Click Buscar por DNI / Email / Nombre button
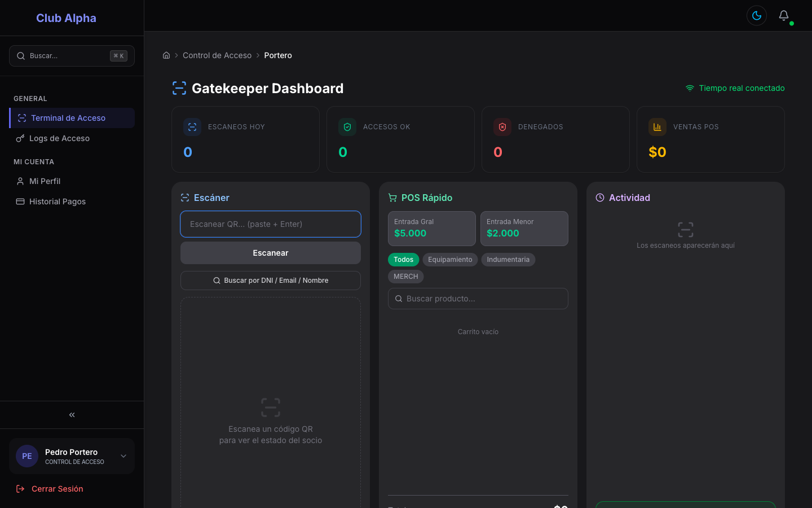Viewport: 812px width, 508px height. pyautogui.click(x=271, y=281)
